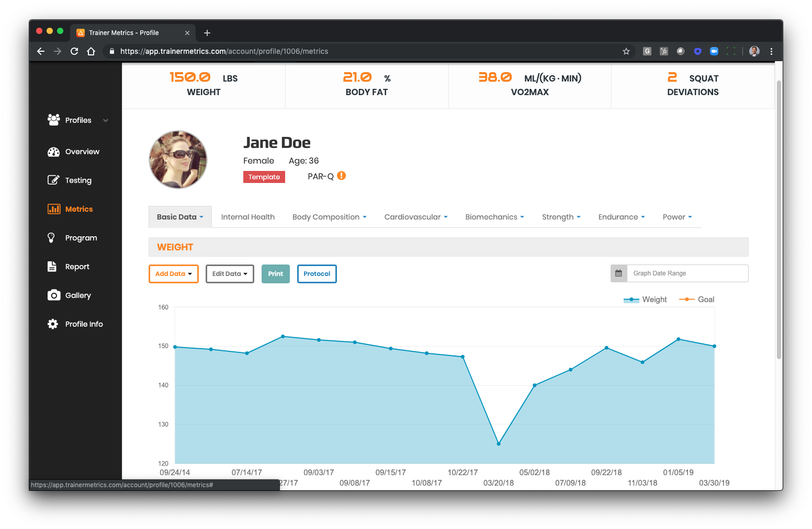812x529 pixels.
Task: Select Report in the sidebar
Action: click(x=77, y=267)
